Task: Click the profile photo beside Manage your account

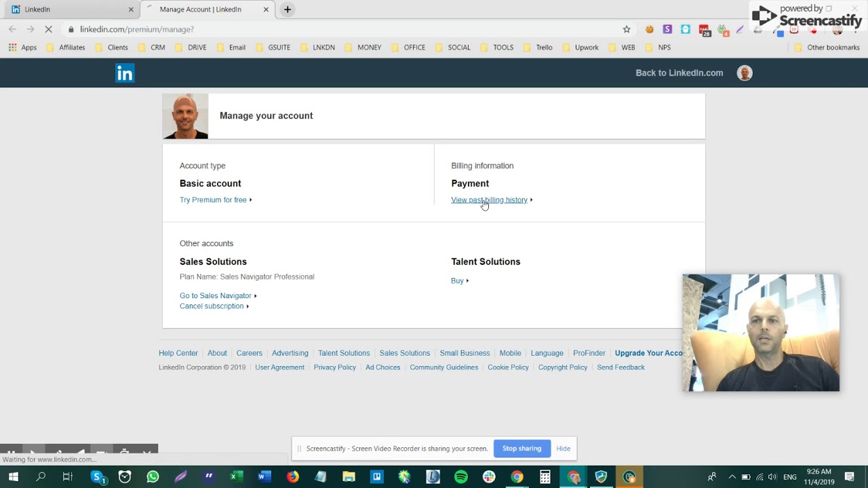Action: tap(185, 116)
